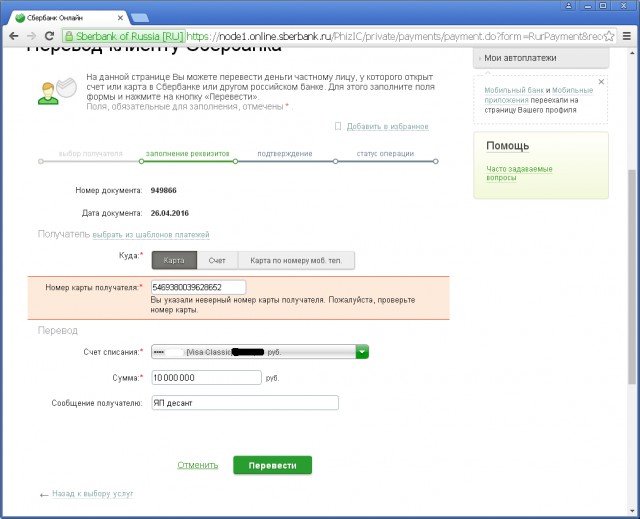Image resolution: width=640 pixels, height=519 pixels.
Task: Click the Сообщение получателю field
Action: tap(245, 403)
